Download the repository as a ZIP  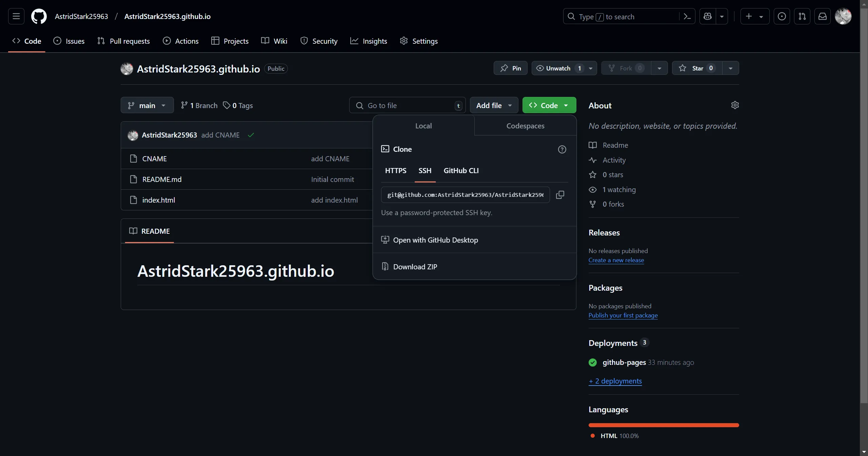(415, 266)
